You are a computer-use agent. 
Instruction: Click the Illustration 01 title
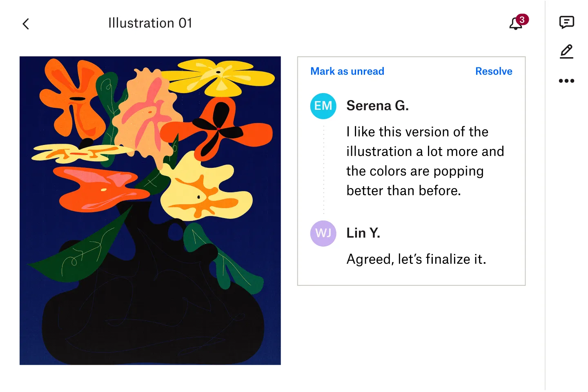pos(150,23)
